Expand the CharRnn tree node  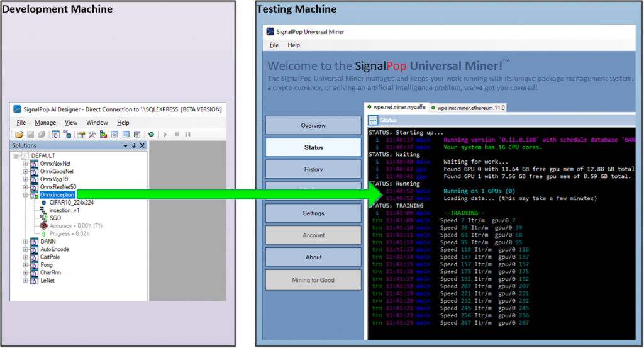click(25, 273)
